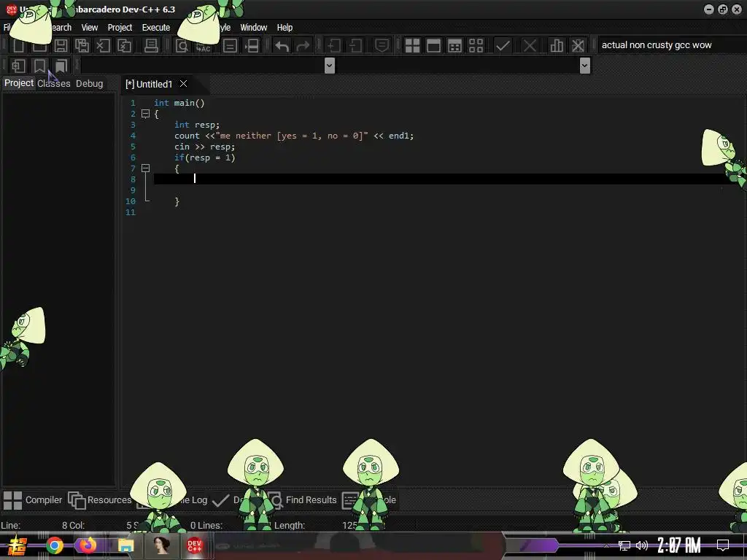Switch to the Classes sidebar tab

click(x=54, y=83)
